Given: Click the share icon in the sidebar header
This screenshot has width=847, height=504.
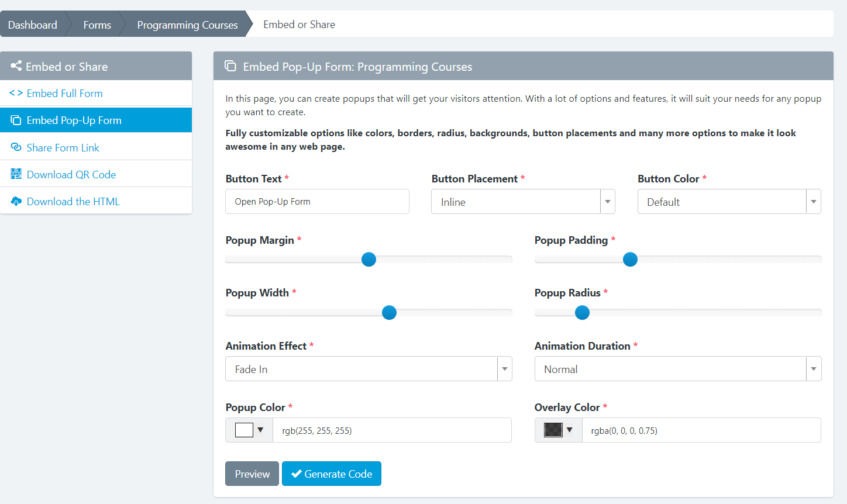Looking at the screenshot, I should (x=16, y=66).
